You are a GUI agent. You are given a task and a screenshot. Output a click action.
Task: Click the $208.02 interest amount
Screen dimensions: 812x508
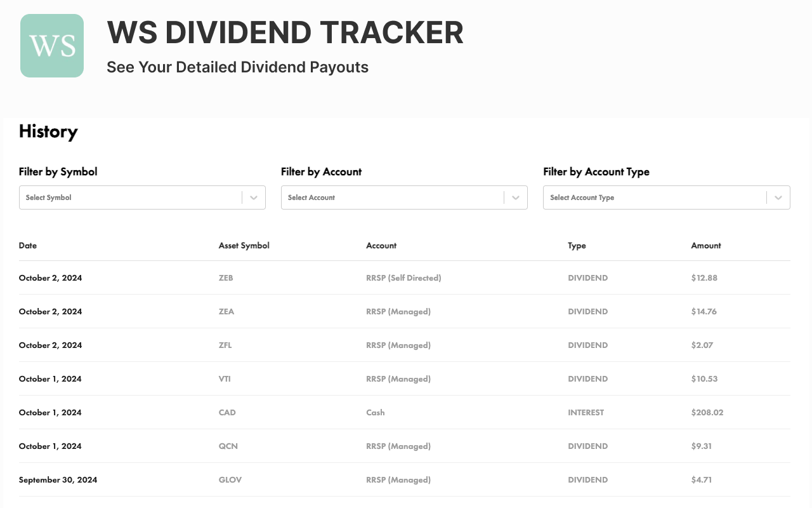[707, 412]
